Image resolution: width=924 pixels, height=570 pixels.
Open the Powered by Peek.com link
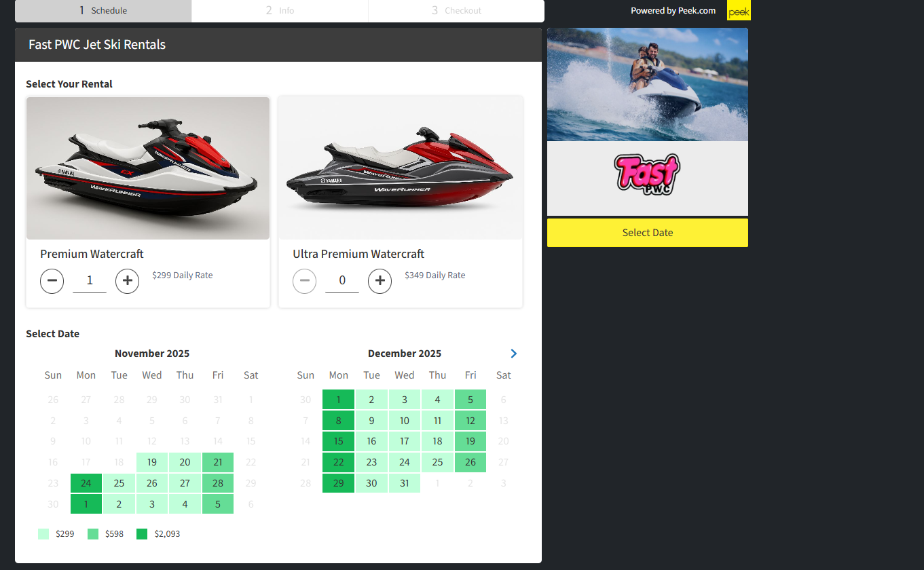click(673, 11)
